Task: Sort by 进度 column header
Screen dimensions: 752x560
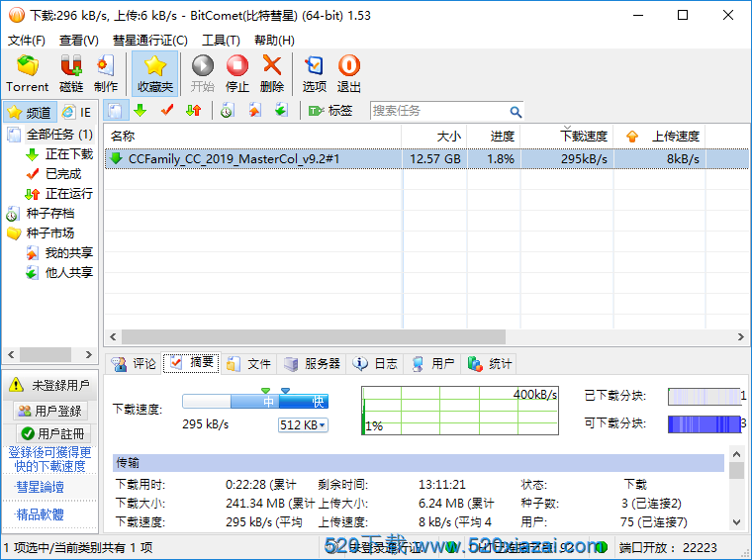Action: (494, 137)
